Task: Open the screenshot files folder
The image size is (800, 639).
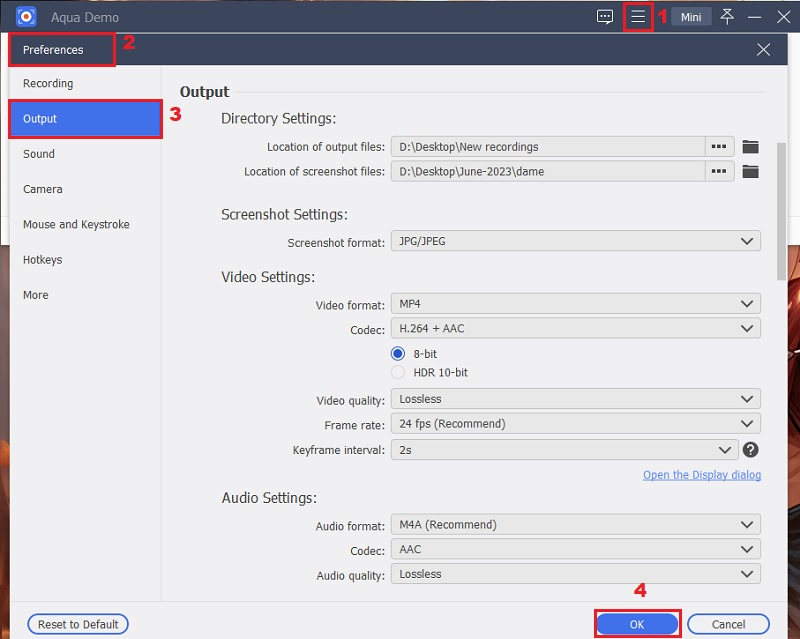Action: (749, 171)
